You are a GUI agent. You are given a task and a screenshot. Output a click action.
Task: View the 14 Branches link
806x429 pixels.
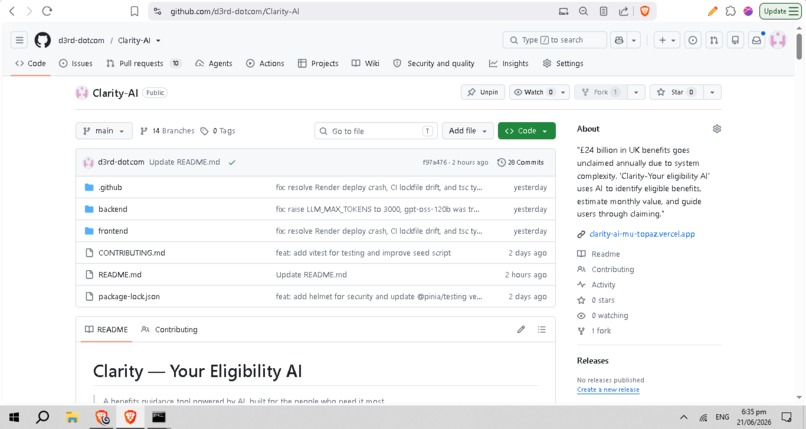click(168, 131)
